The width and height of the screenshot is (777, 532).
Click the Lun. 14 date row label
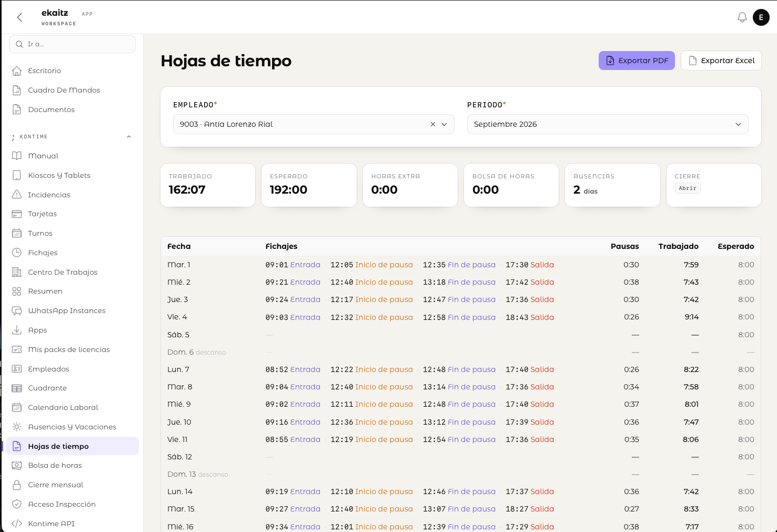[180, 491]
